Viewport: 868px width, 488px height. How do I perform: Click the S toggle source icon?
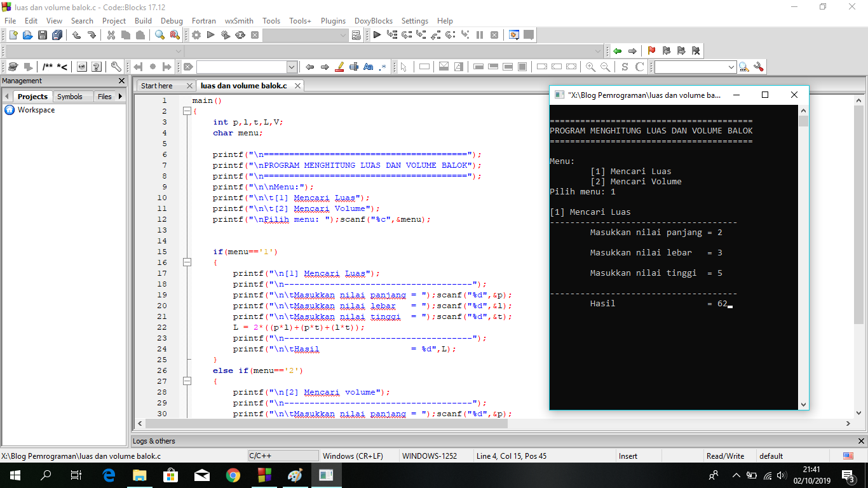[x=625, y=67]
